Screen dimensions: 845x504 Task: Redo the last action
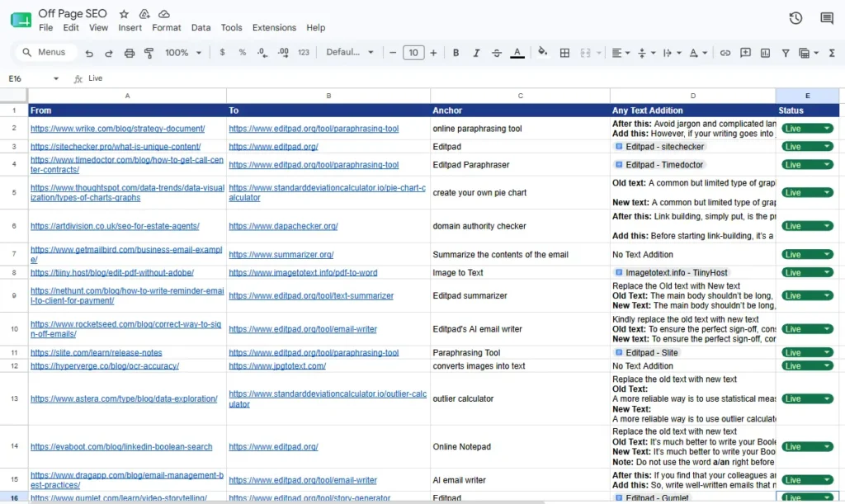[x=109, y=53]
